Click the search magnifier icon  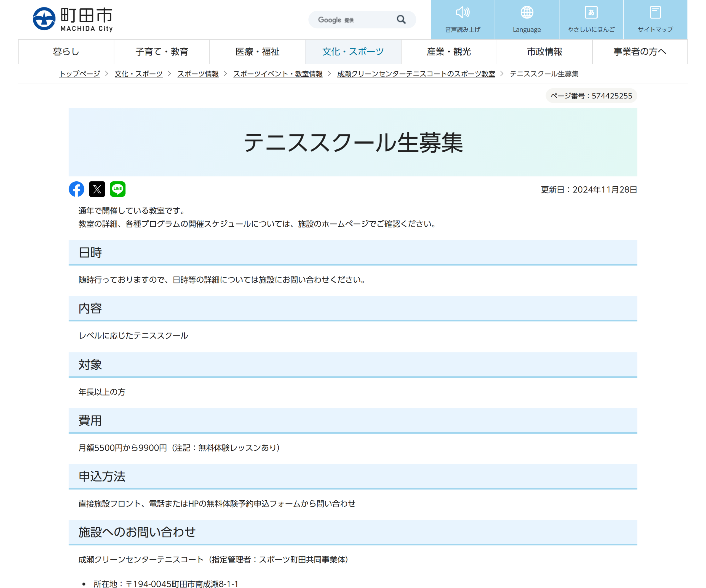pyautogui.click(x=401, y=20)
